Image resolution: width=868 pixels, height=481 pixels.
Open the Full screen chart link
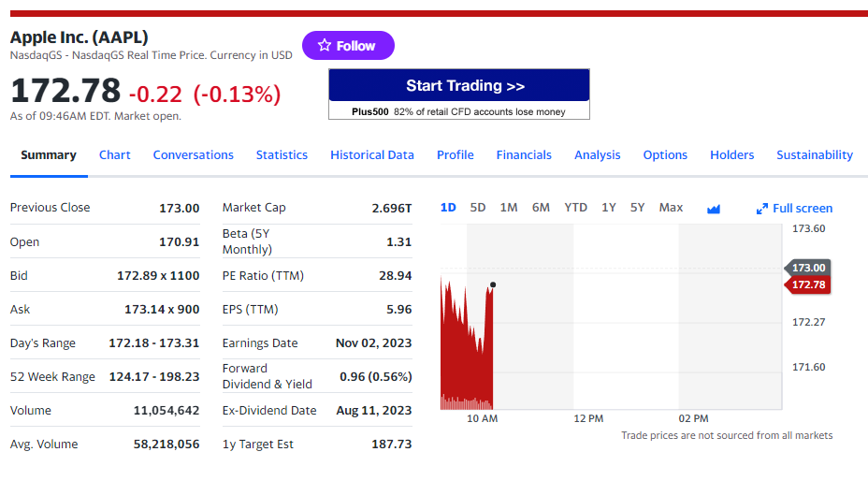(x=794, y=209)
